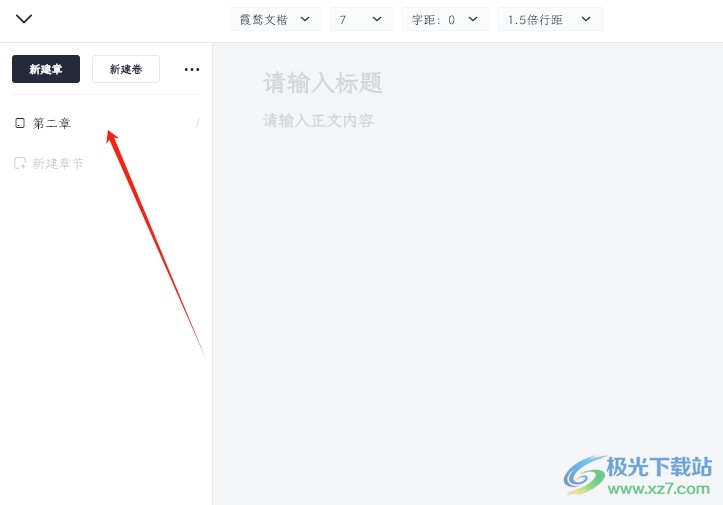Open the 字距: 0 letter spacing dropdown
The width and height of the screenshot is (723, 505).
445,19
